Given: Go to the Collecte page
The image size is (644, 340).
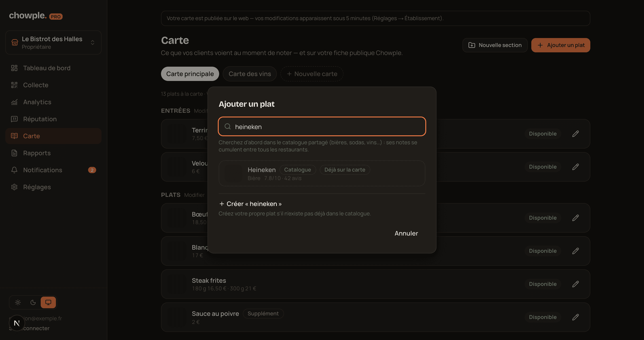Looking at the screenshot, I should [53, 85].
